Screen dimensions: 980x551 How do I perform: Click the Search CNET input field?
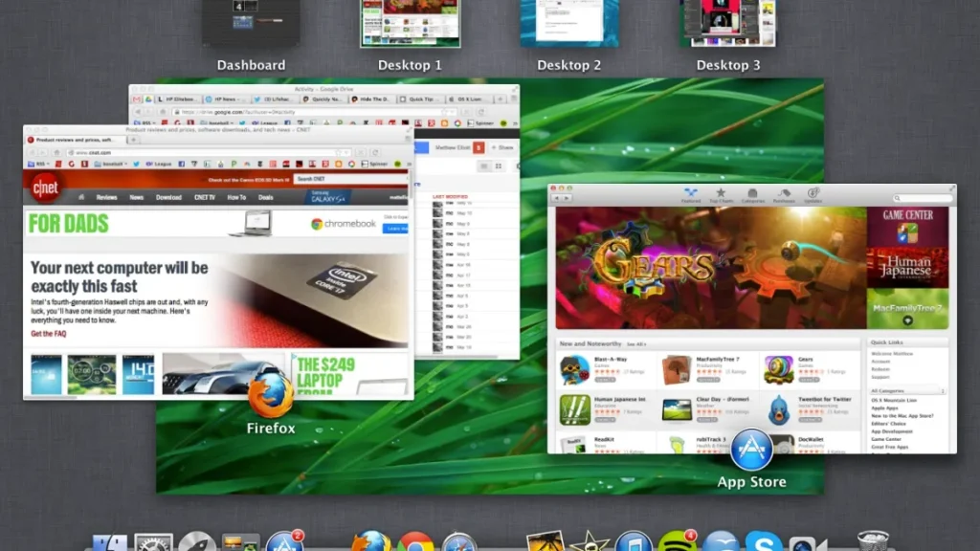[x=350, y=179]
